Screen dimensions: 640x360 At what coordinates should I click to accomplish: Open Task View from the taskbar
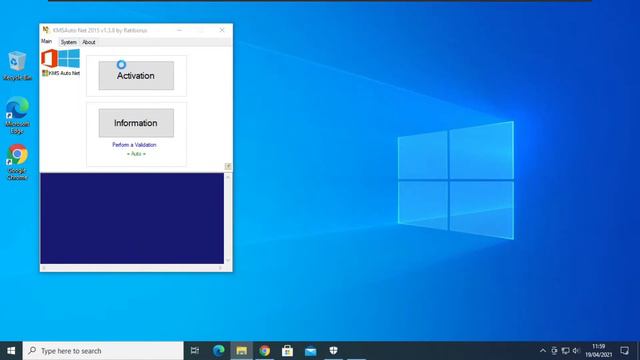click(x=195, y=351)
